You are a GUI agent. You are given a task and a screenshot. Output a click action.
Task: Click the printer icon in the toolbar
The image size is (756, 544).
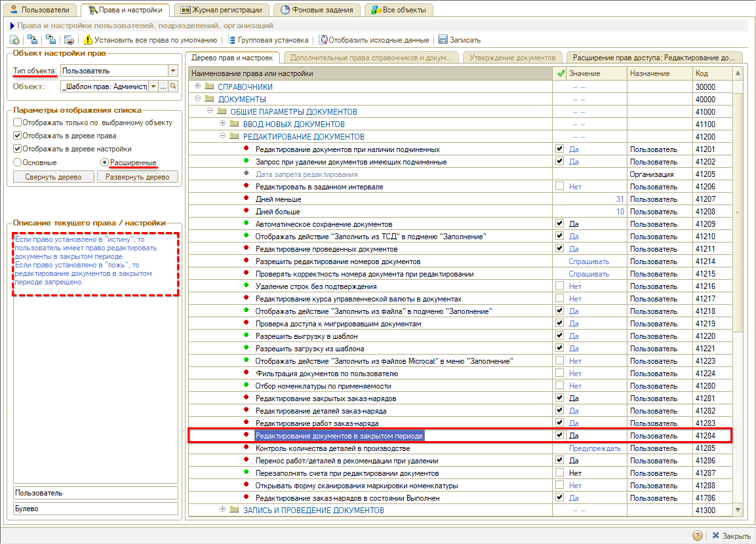(69, 40)
